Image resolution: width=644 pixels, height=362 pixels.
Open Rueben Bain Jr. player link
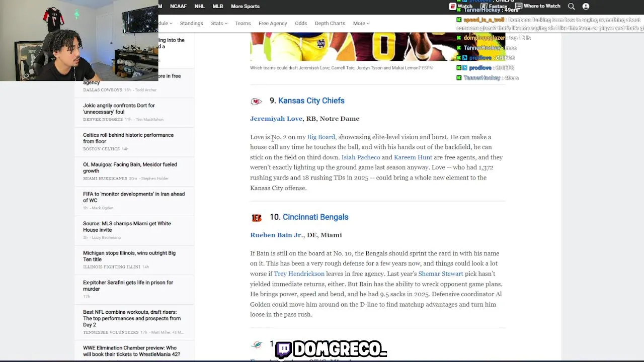pyautogui.click(x=277, y=235)
